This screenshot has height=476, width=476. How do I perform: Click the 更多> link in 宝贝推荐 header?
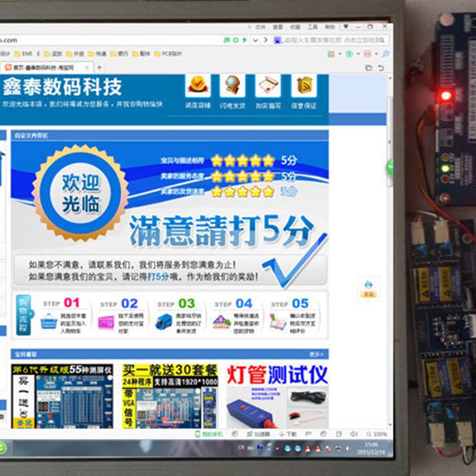pyautogui.click(x=317, y=354)
